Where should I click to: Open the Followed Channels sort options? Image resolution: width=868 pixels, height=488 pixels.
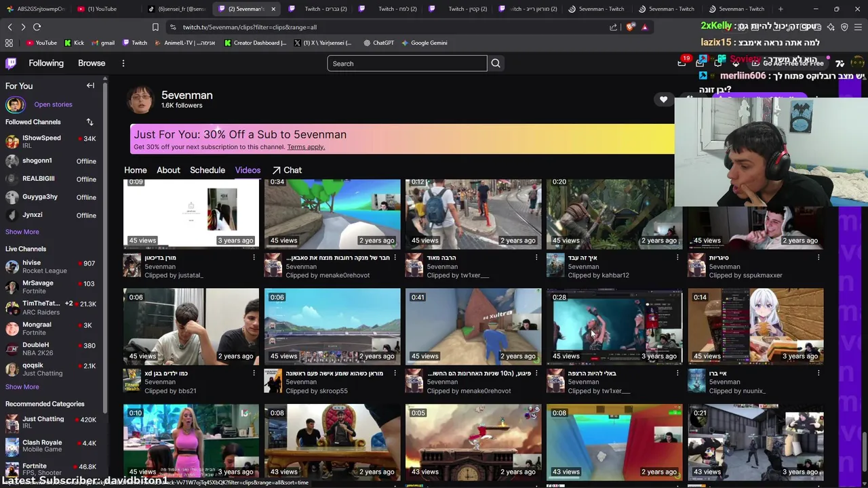coord(90,122)
